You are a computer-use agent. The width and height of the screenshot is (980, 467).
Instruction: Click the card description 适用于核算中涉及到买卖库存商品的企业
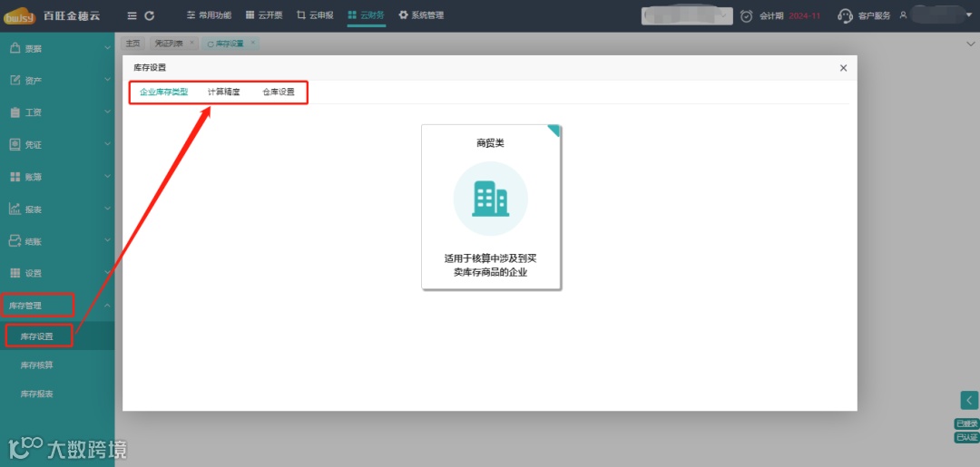pos(491,265)
